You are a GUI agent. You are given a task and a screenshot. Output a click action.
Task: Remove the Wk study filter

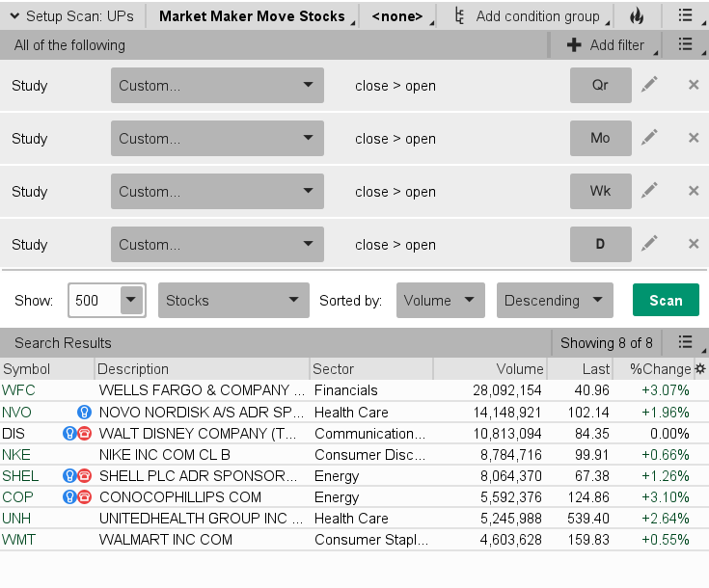coord(694,191)
